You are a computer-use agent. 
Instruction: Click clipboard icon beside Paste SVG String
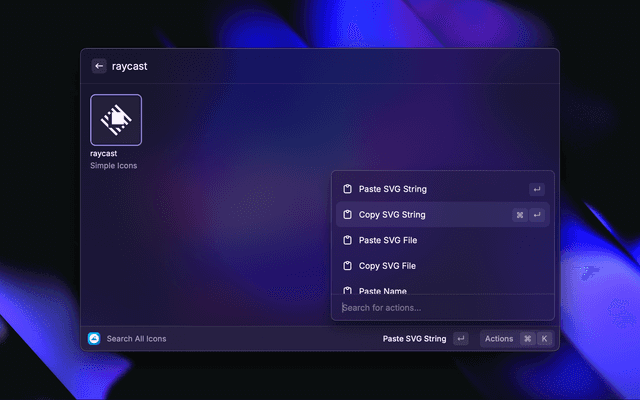347,189
